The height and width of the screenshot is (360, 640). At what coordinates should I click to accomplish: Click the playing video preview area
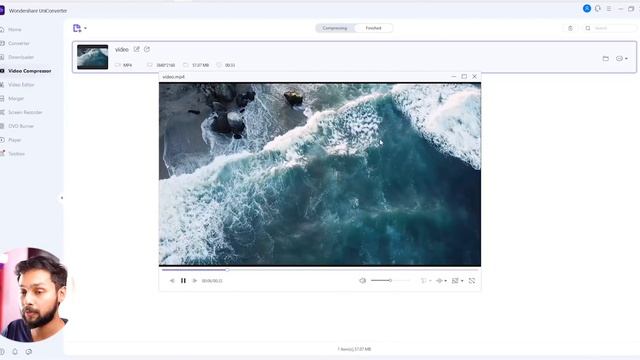(320, 174)
